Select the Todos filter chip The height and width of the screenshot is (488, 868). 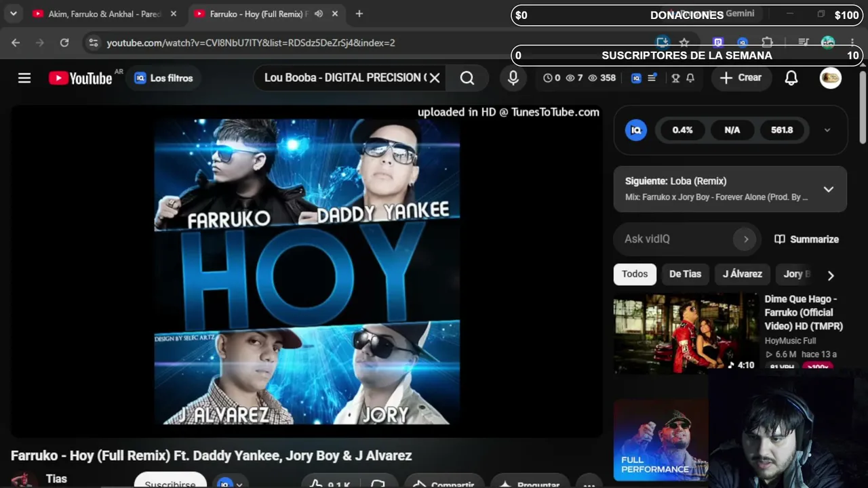[x=635, y=274]
